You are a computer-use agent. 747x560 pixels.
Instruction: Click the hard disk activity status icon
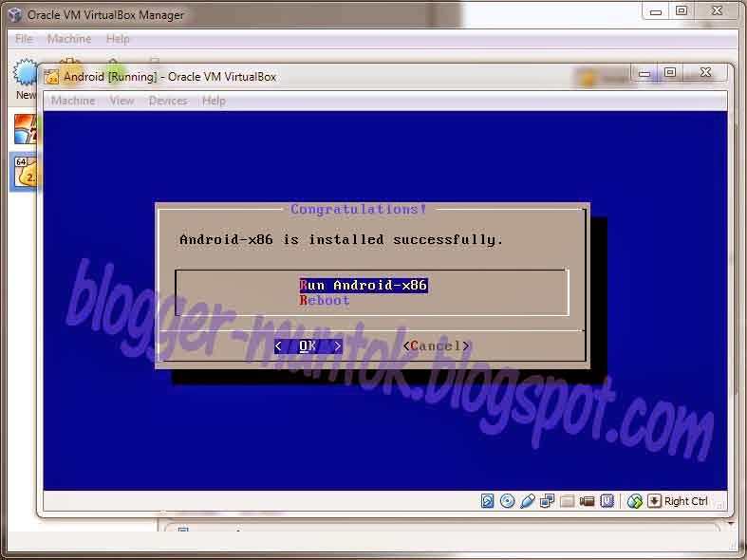(487, 501)
